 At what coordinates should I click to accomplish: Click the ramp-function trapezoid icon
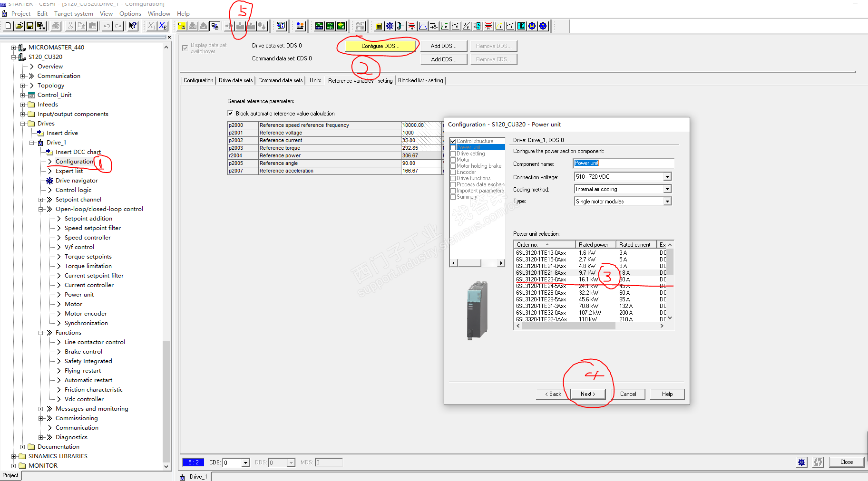coord(422,26)
